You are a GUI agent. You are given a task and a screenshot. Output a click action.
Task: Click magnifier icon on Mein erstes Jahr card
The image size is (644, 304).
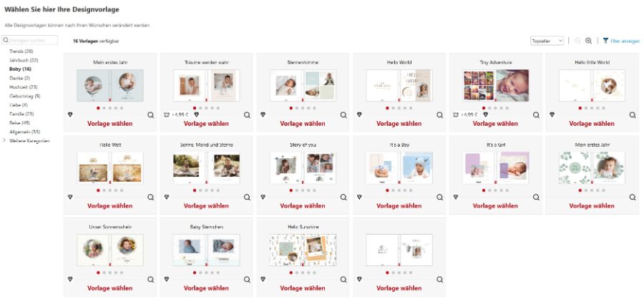click(151, 115)
